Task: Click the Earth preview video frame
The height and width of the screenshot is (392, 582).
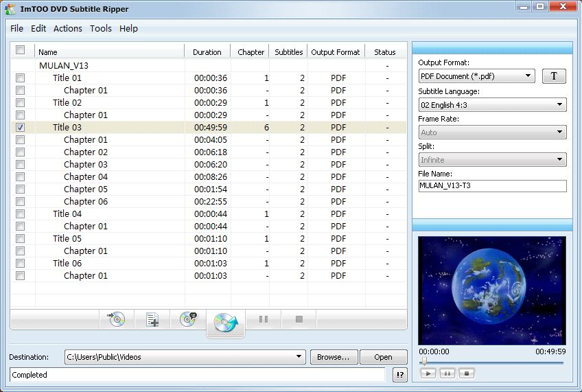Action: [492, 290]
